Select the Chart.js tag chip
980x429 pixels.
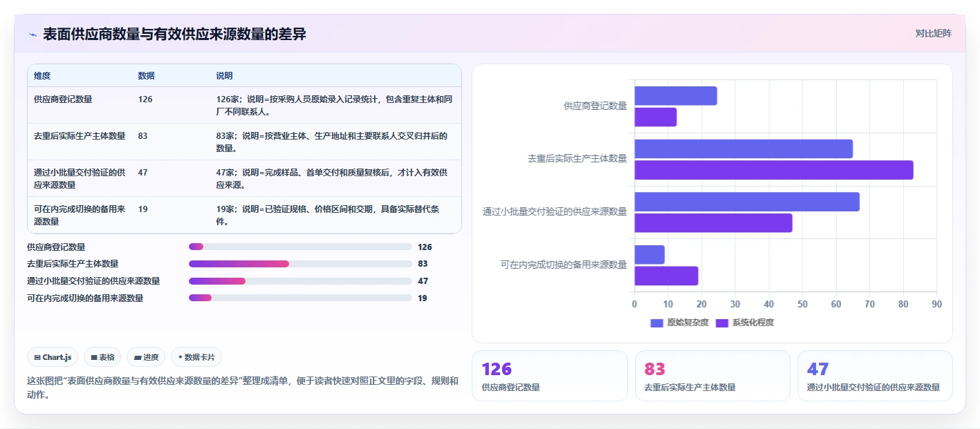[x=53, y=357]
